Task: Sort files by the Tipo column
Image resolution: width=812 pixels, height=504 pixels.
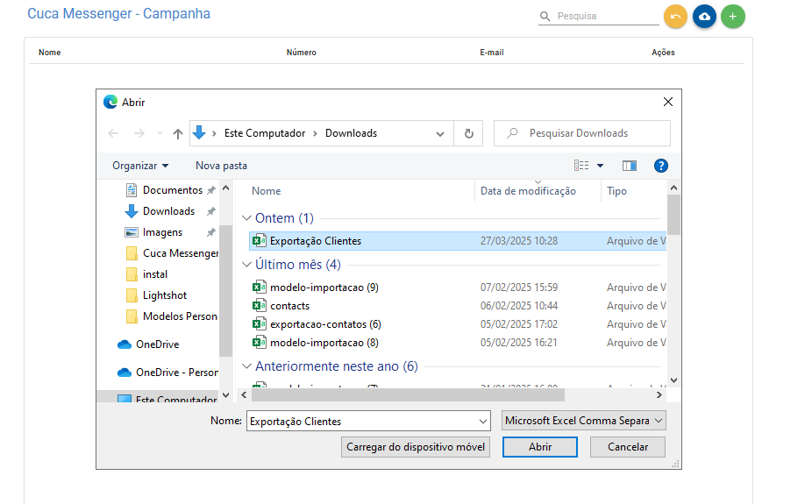Action: [616, 191]
